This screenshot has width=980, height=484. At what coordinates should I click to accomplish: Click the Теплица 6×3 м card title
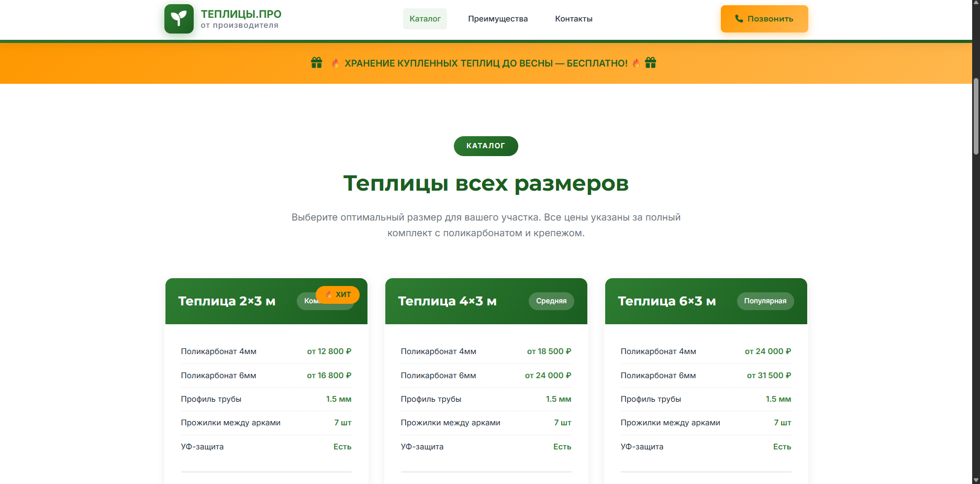[667, 301]
